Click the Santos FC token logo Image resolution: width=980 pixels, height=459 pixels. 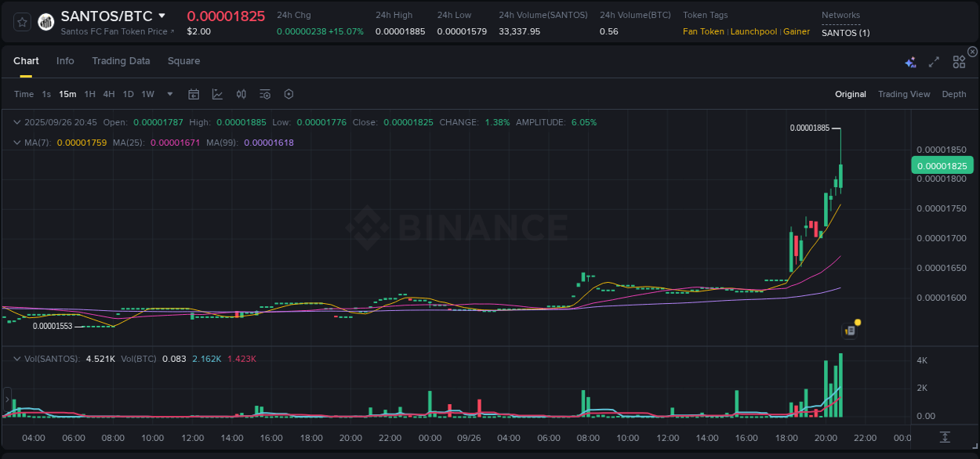tap(45, 21)
